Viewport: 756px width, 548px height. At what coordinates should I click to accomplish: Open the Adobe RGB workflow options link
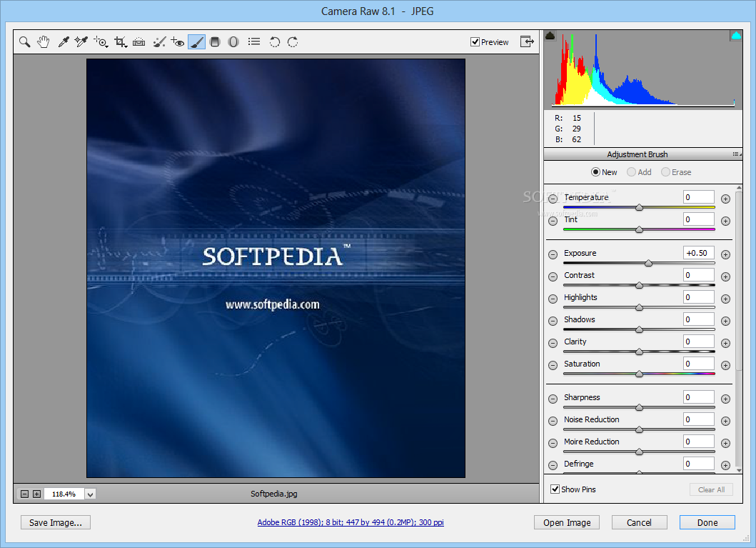[351, 522]
